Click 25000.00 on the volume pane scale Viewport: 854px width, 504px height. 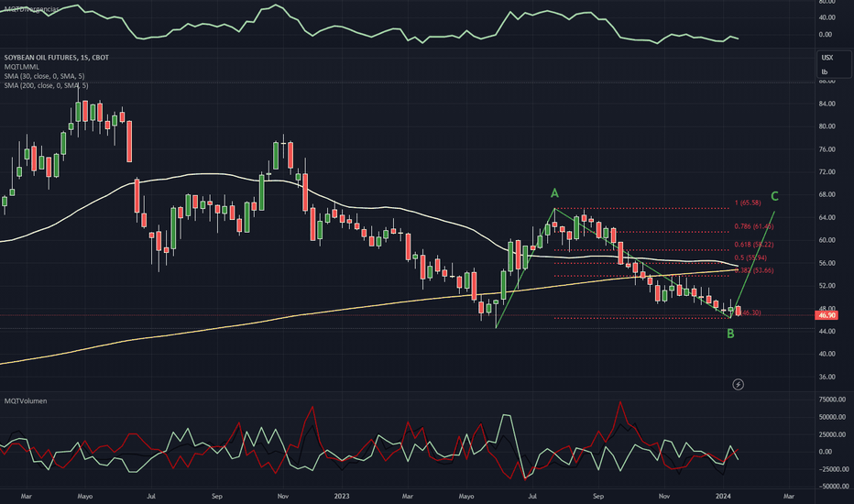pos(832,434)
